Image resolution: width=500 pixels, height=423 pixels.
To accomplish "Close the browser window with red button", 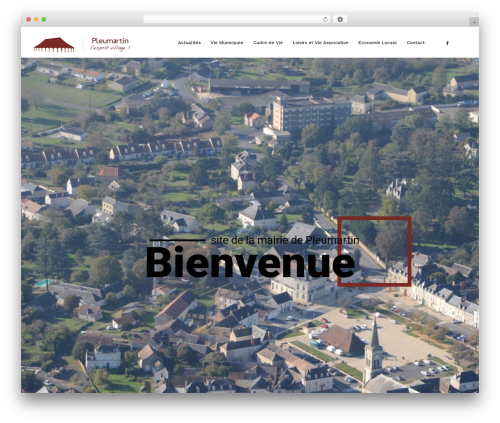I will (29, 19).
